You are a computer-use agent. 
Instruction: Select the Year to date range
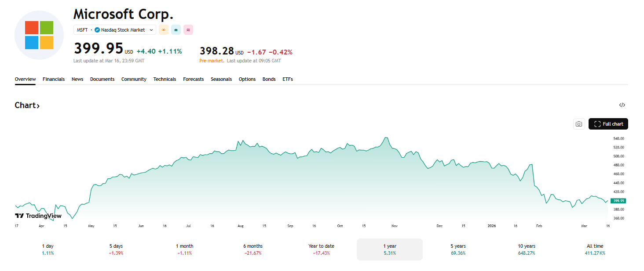click(321, 249)
